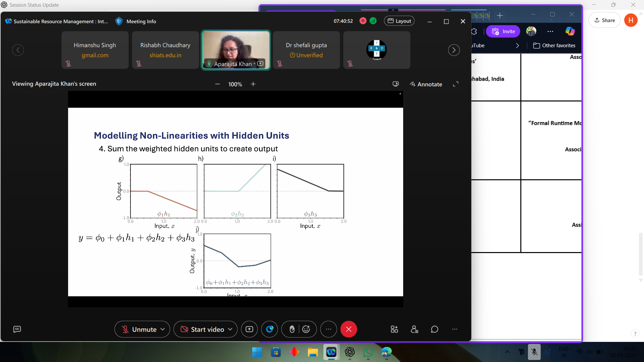Image resolution: width=644 pixels, height=362 pixels.
Task: Zoom in shared screen with plus
Action: (x=253, y=84)
